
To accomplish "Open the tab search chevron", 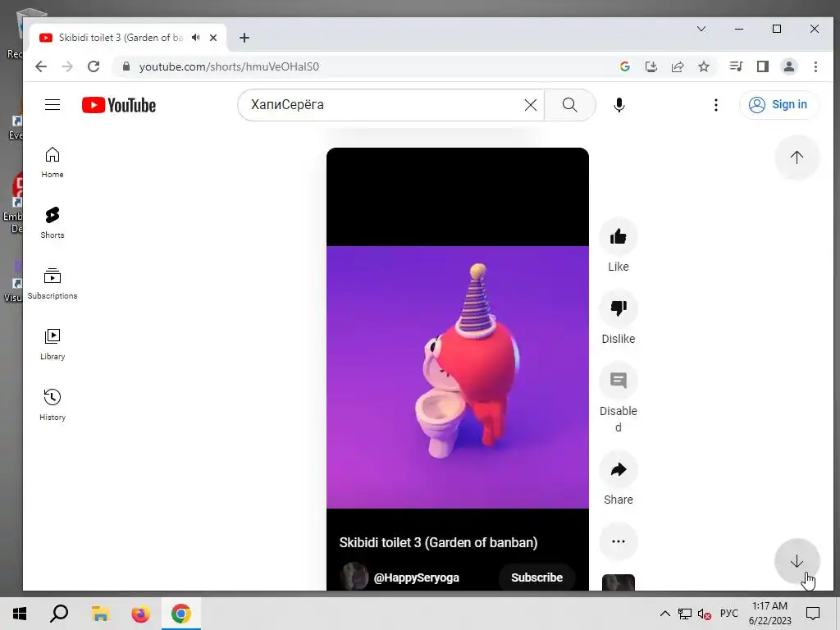I will (x=701, y=29).
